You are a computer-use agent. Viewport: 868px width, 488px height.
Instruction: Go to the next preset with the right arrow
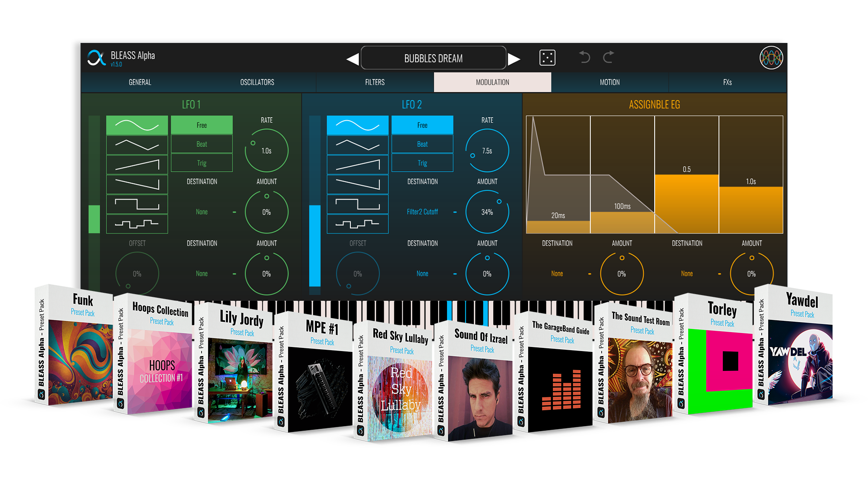pyautogui.click(x=514, y=59)
